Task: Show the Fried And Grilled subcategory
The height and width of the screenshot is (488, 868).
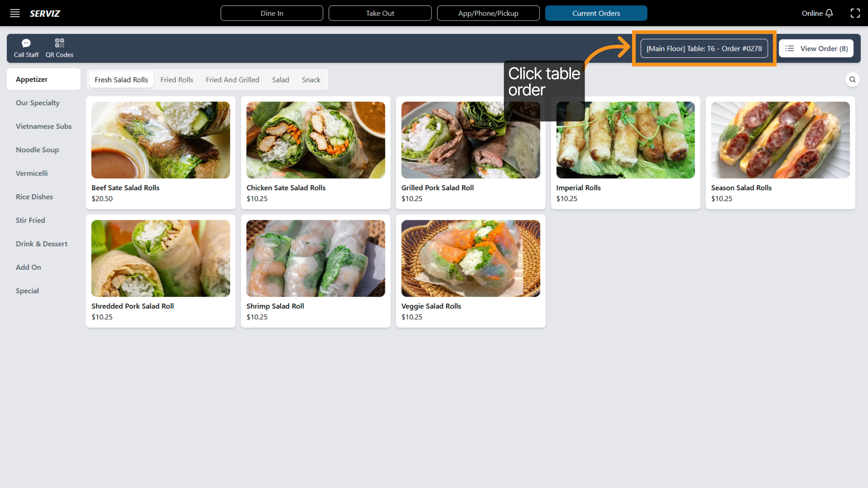Action: [x=232, y=80]
